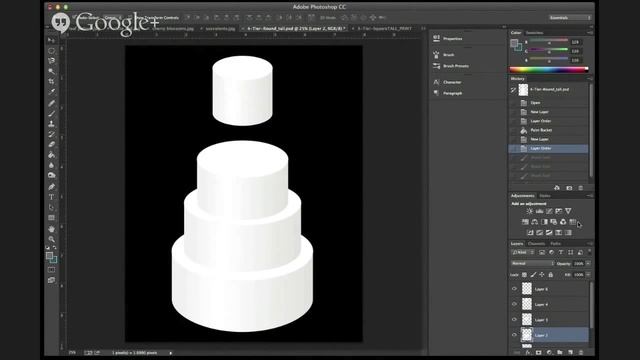This screenshot has height=360, width=640.
Task: Open the Opacity slider arrow
Action: (x=588, y=264)
